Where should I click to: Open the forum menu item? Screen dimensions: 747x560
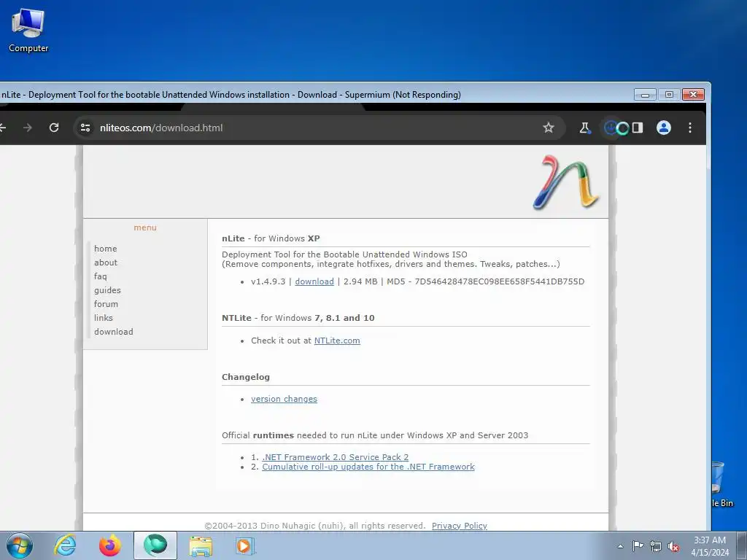pos(106,304)
